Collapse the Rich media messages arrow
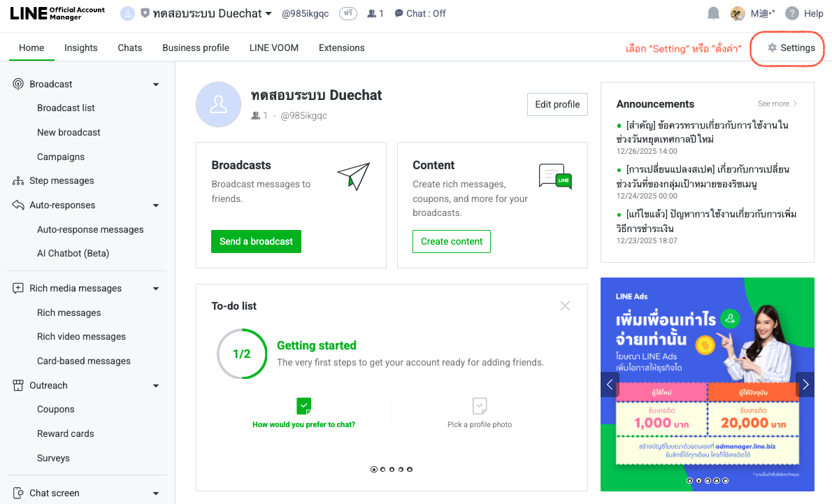The image size is (832, 504). point(156,289)
